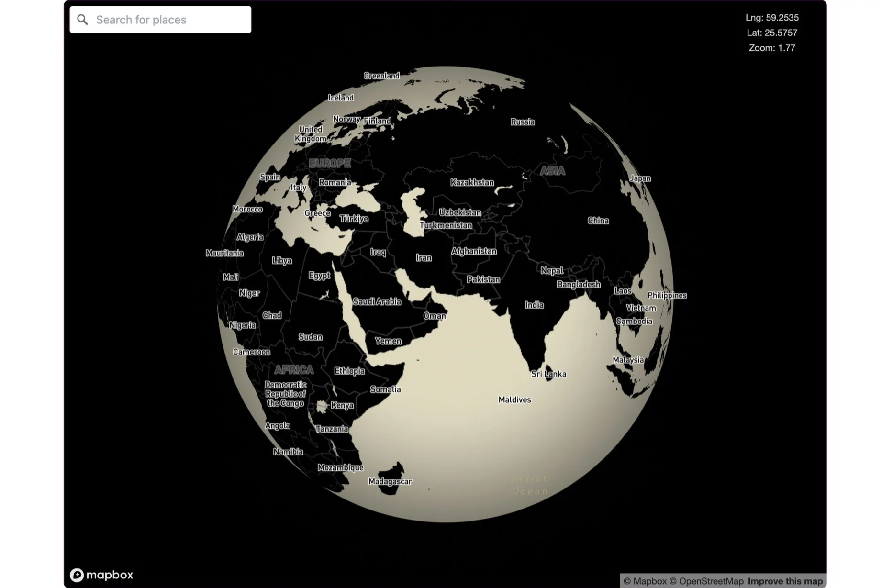882x588 pixels.
Task: Open the Mapbox logo link
Action: point(101,575)
